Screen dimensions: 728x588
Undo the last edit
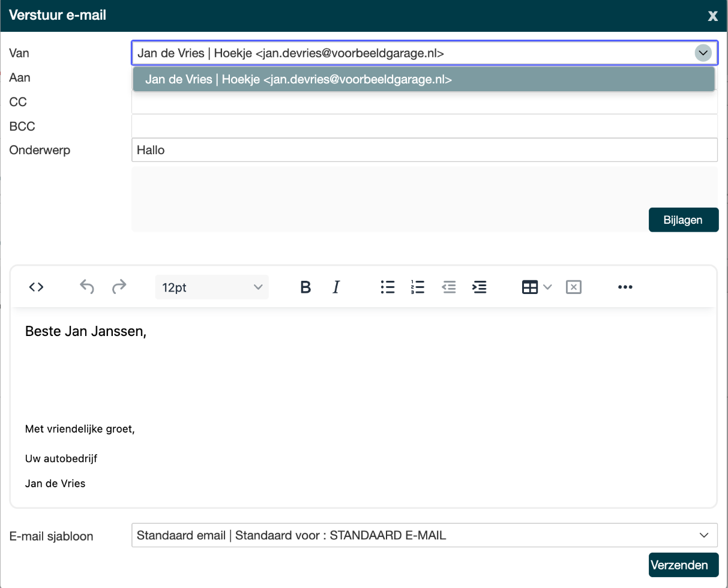87,287
